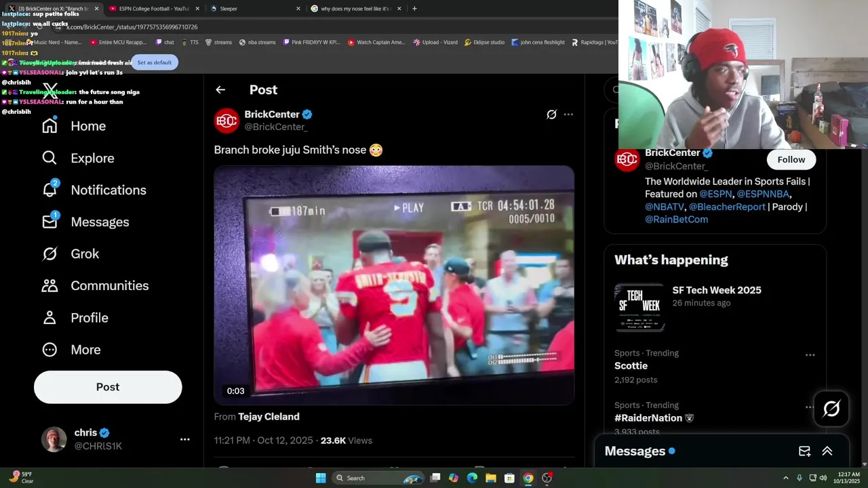
Task: Go back using the Post header arrow
Action: pyautogui.click(x=220, y=89)
